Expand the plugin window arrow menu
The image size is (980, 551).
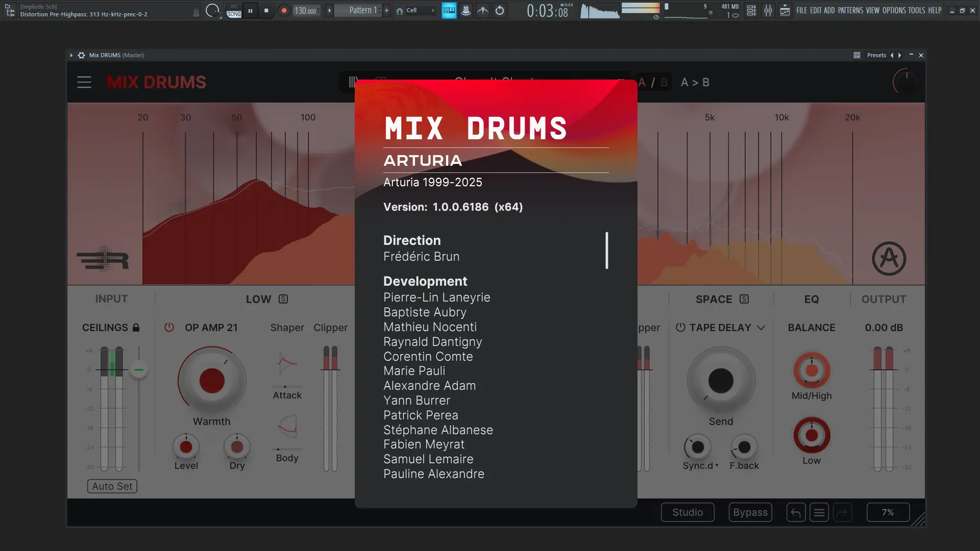point(71,55)
